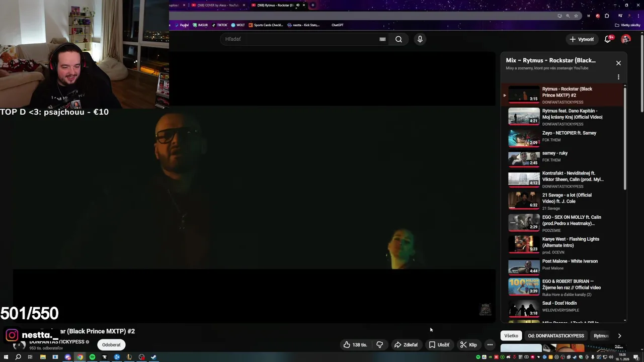Close the COVER by Aless tab
This screenshot has width=644, height=362.
coord(244,5)
